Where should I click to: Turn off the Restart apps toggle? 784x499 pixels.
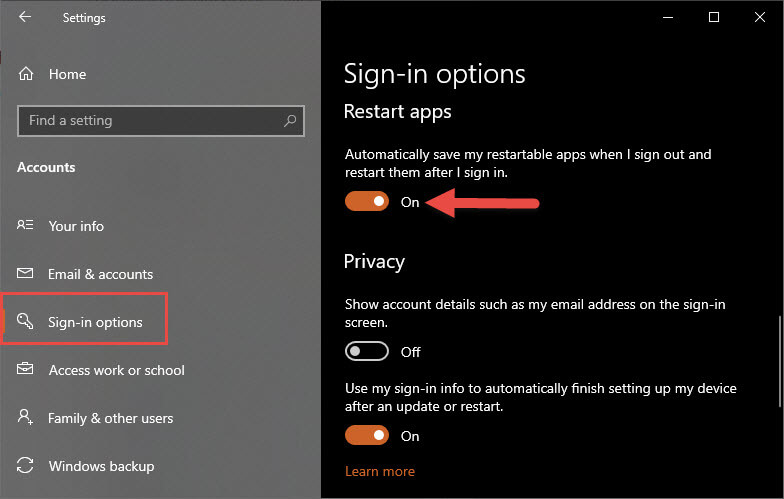click(366, 202)
